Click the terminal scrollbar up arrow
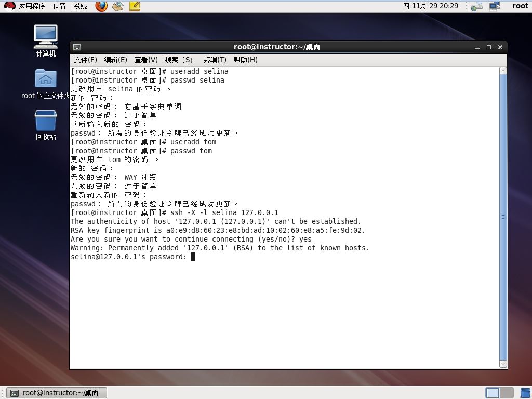 (503, 71)
